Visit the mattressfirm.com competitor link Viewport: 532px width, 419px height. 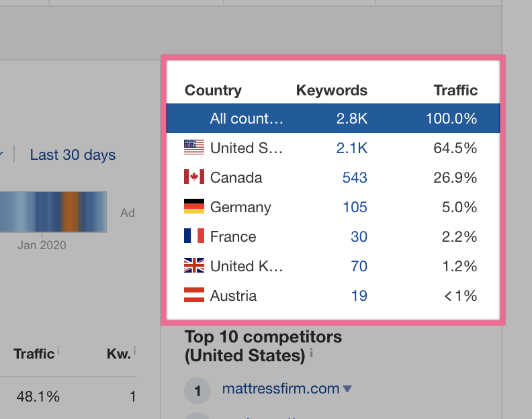tap(281, 389)
